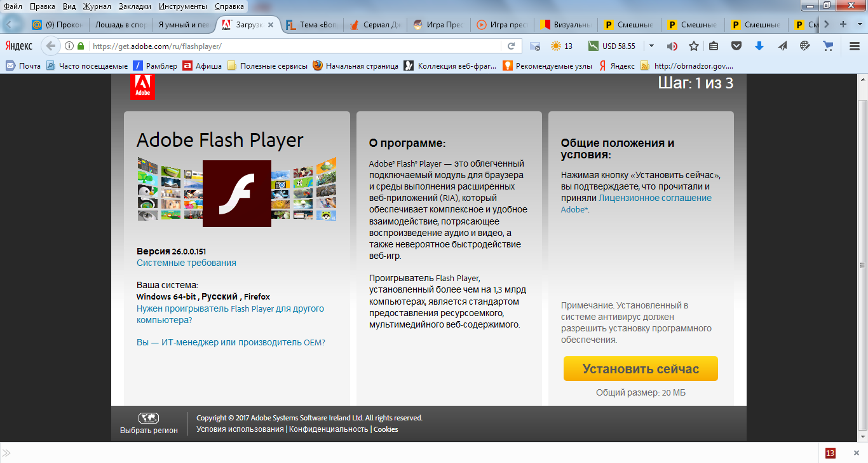The height and width of the screenshot is (463, 868).
Task: Switch to the Я умный и пев tab
Action: click(x=184, y=25)
